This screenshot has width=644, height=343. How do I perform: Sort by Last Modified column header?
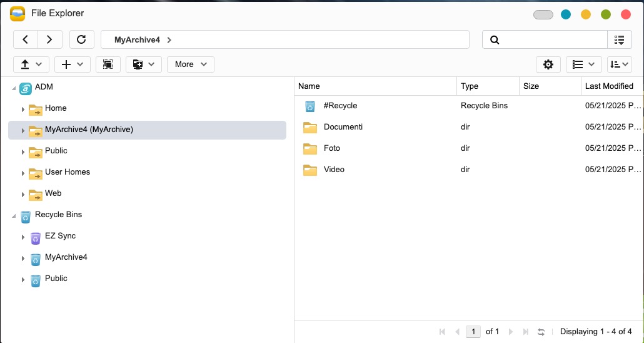pos(609,86)
